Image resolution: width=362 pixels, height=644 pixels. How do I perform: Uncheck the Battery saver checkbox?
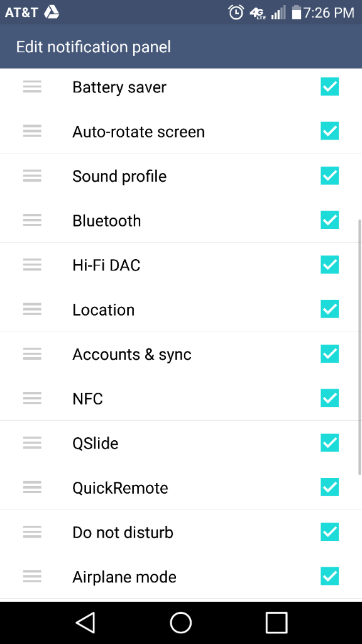(x=329, y=87)
